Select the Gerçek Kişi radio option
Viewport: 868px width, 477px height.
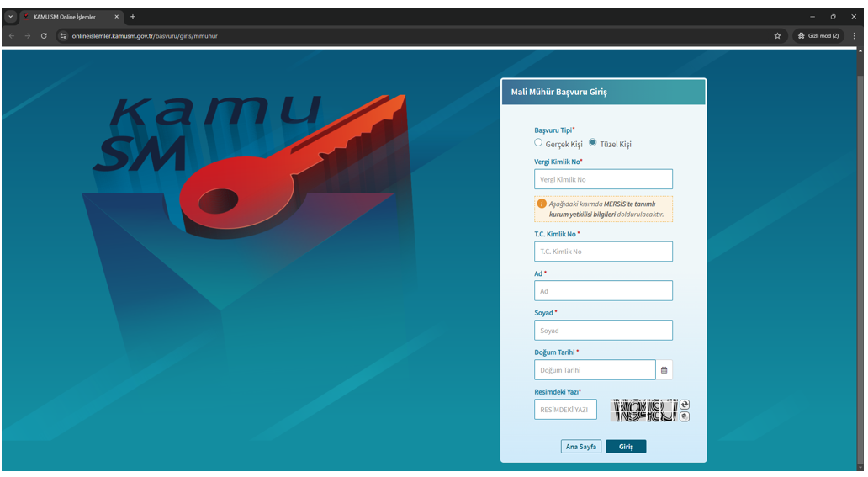click(x=538, y=143)
